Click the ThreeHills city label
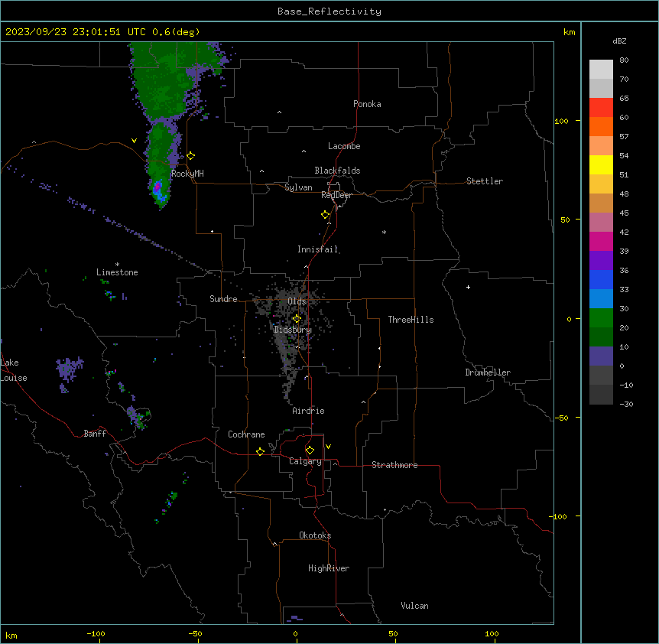659x644 pixels. [x=411, y=320]
